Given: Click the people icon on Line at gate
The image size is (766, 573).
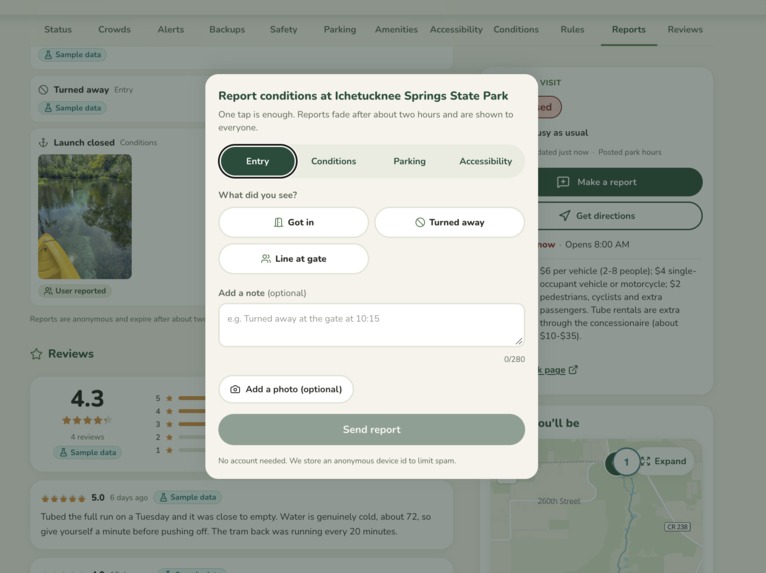Looking at the screenshot, I should (x=266, y=259).
